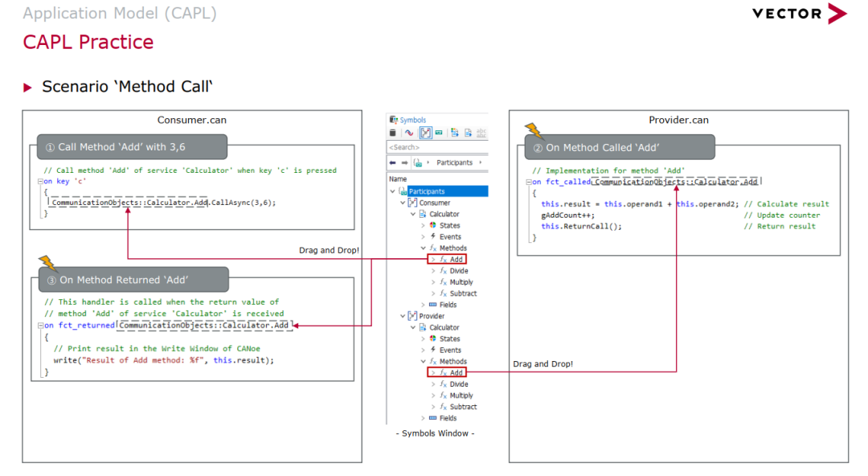The image size is (868, 476).
Task: Select the signal wave filter icon
Action: (408, 133)
